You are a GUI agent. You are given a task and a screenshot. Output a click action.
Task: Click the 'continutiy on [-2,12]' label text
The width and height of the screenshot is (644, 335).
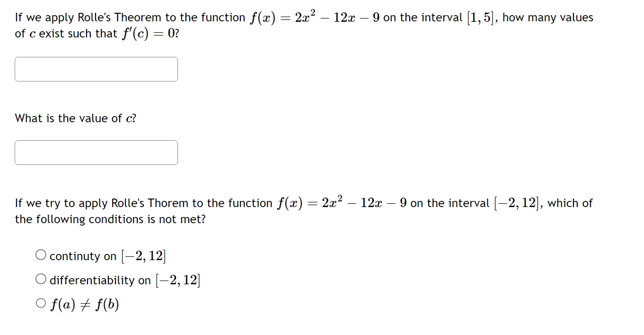(106, 255)
